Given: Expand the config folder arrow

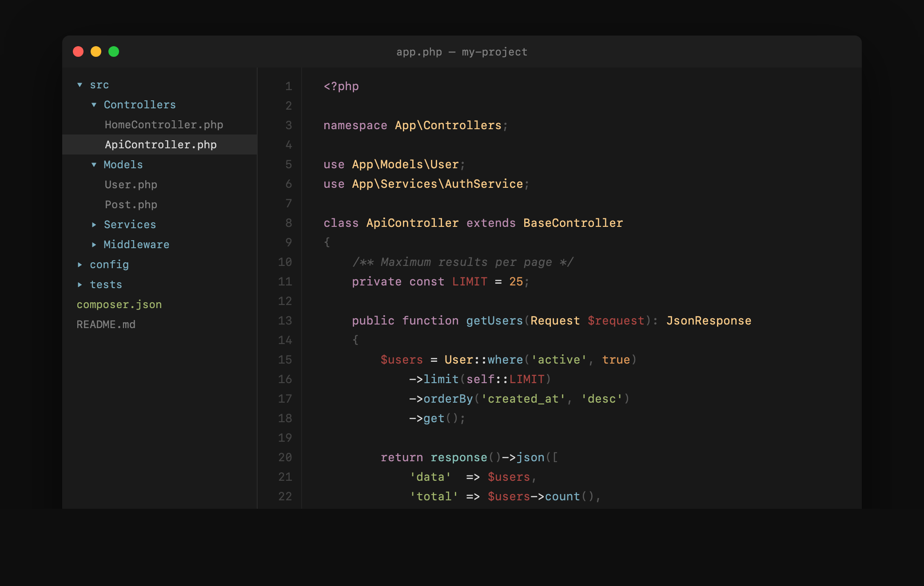Looking at the screenshot, I should pos(80,265).
